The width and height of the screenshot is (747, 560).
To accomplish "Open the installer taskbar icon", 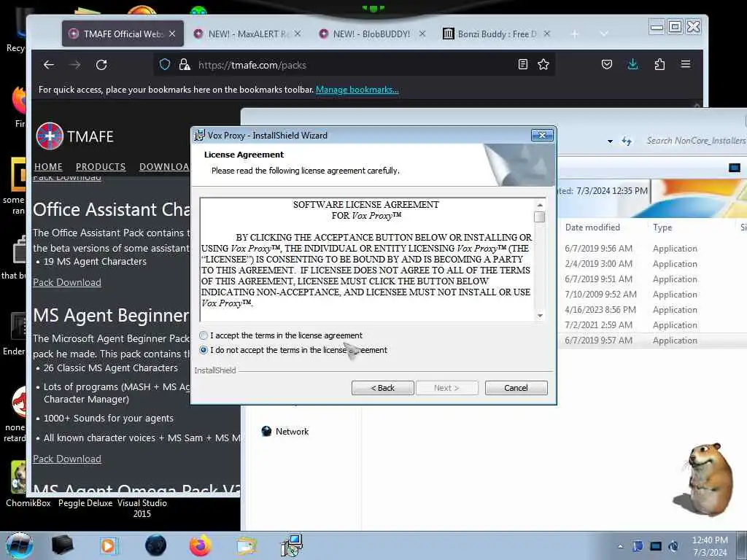I will [292, 545].
